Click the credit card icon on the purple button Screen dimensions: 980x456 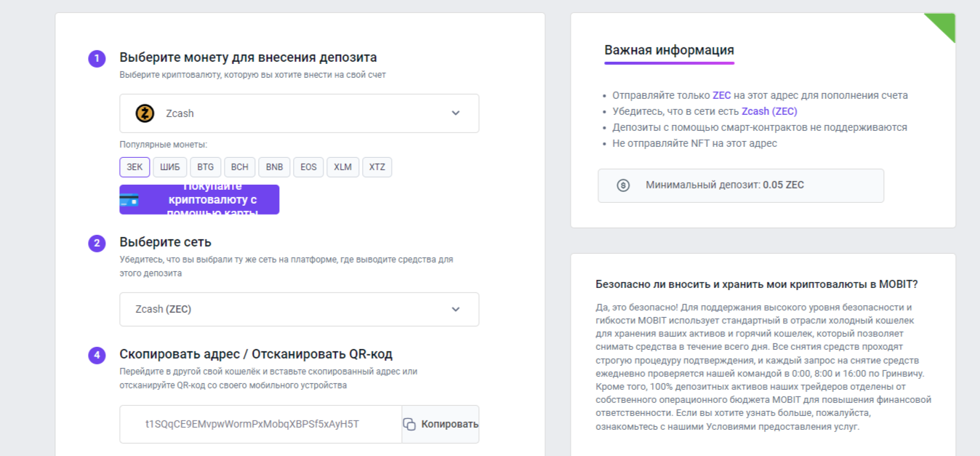(x=129, y=200)
